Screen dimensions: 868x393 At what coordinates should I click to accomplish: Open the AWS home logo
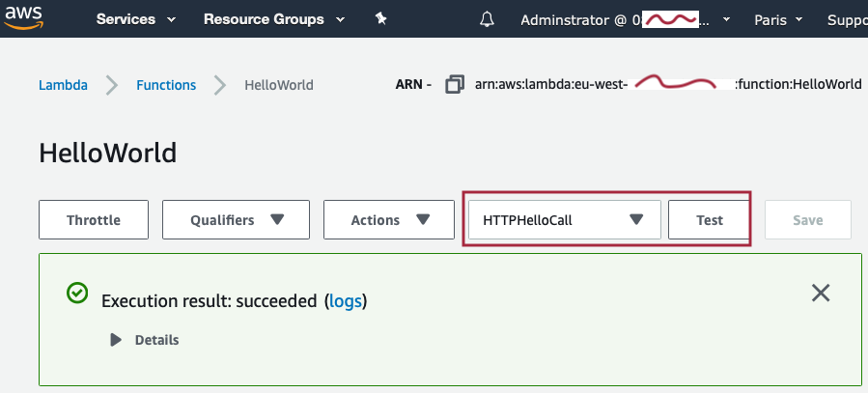coord(24,17)
